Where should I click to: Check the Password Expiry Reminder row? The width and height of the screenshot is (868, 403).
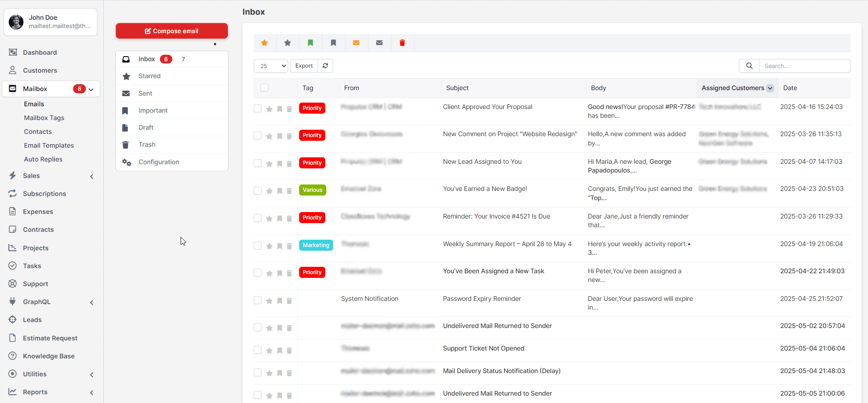[257, 300]
